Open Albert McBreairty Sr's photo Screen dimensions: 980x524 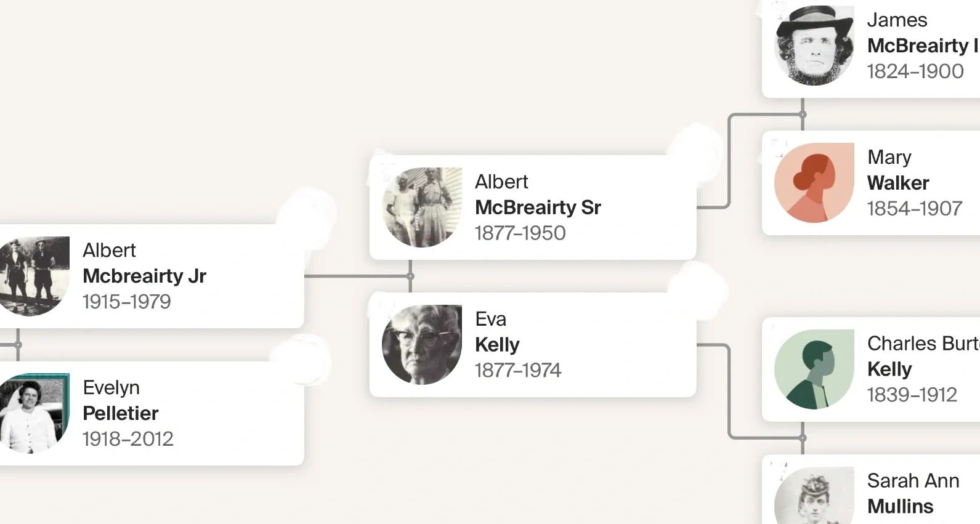point(422,208)
